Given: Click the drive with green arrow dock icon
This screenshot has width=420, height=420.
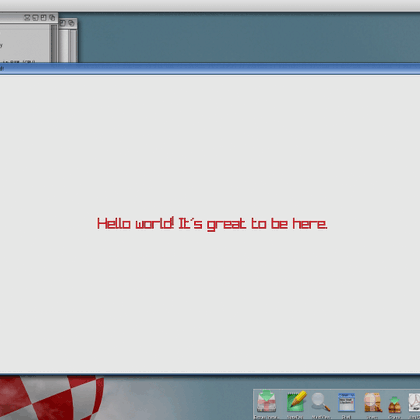Looking at the screenshot, I should pos(267,401).
